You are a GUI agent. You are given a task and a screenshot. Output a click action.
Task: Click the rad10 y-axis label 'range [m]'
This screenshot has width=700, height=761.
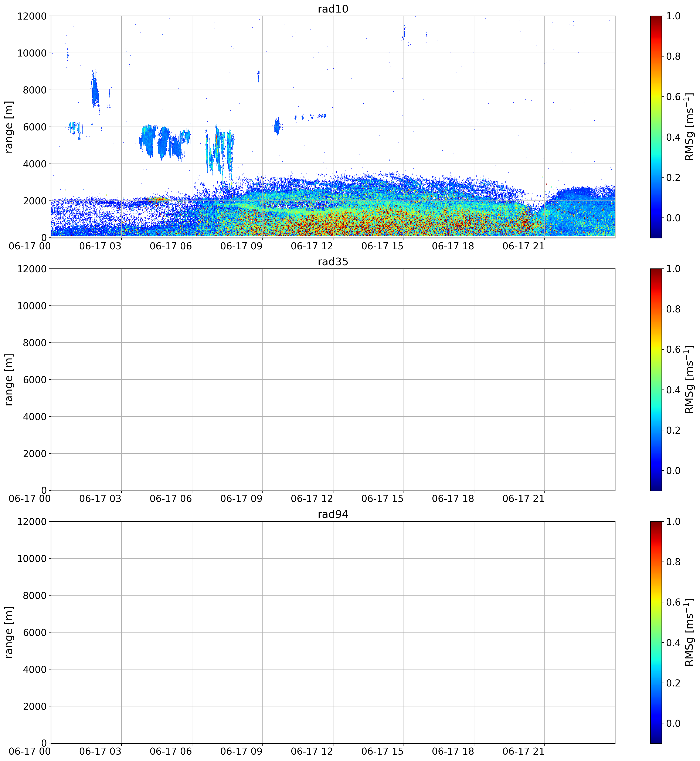pyautogui.click(x=9, y=127)
